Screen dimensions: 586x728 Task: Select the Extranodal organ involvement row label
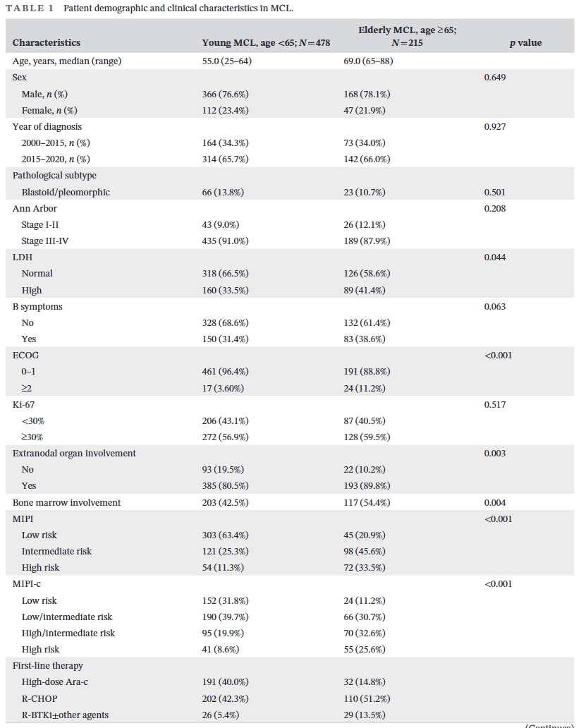pyautogui.click(x=74, y=454)
